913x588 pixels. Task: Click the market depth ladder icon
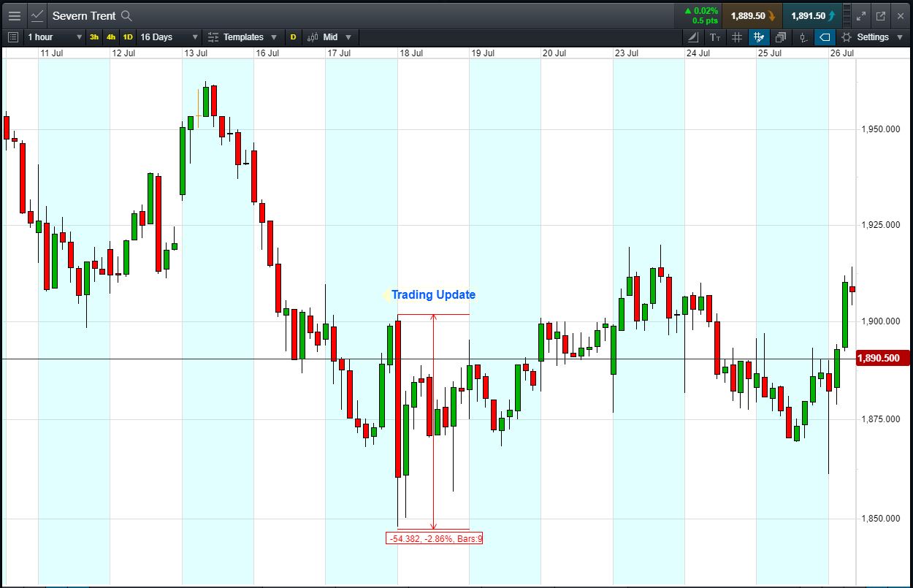pyautogui.click(x=847, y=15)
